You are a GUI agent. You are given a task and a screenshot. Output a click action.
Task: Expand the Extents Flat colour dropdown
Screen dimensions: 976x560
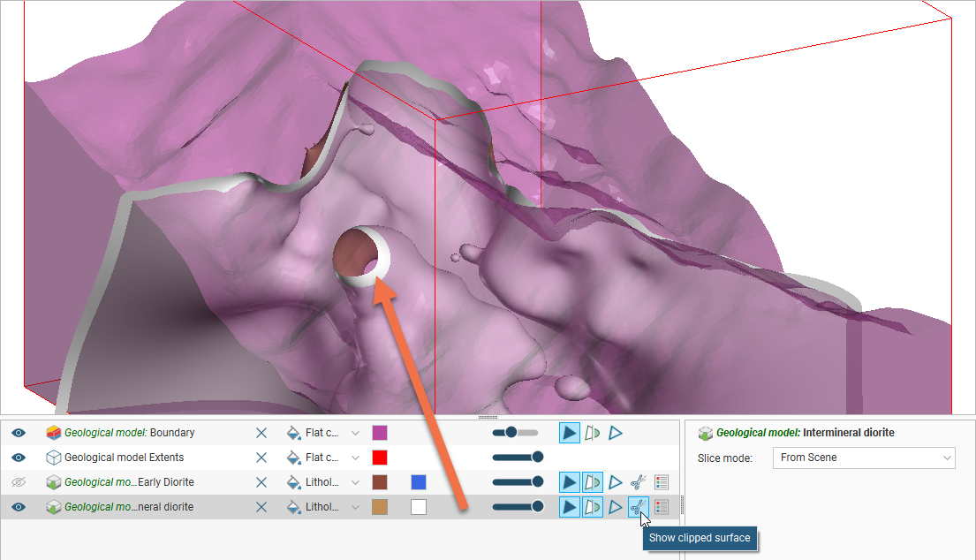[355, 458]
